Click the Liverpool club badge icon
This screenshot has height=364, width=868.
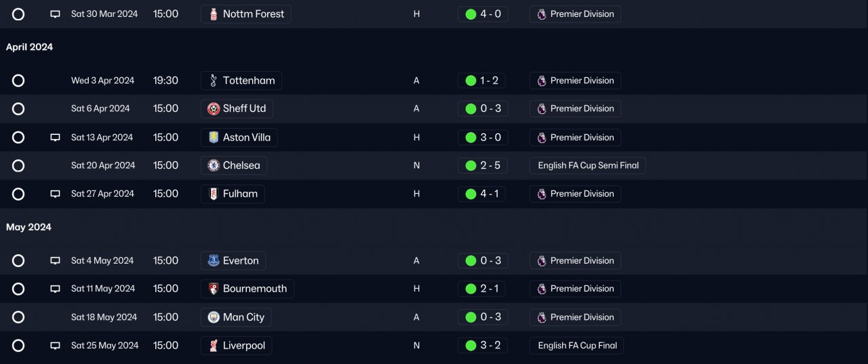click(214, 346)
